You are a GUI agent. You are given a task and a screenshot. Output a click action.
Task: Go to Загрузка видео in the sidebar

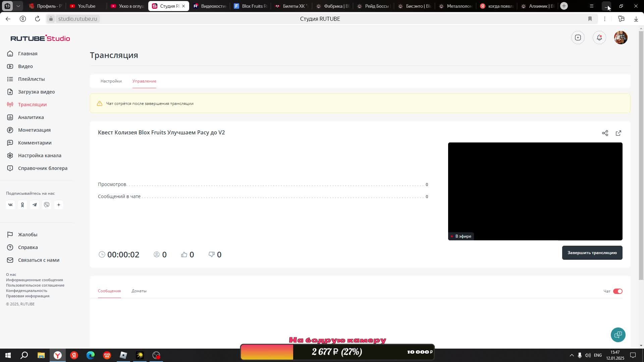(x=36, y=92)
